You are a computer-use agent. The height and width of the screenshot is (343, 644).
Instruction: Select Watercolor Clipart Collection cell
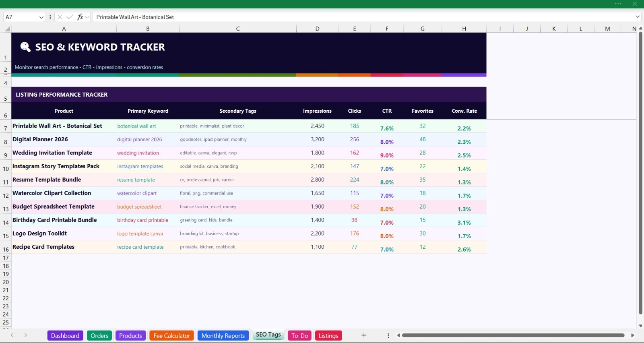[x=64, y=193]
